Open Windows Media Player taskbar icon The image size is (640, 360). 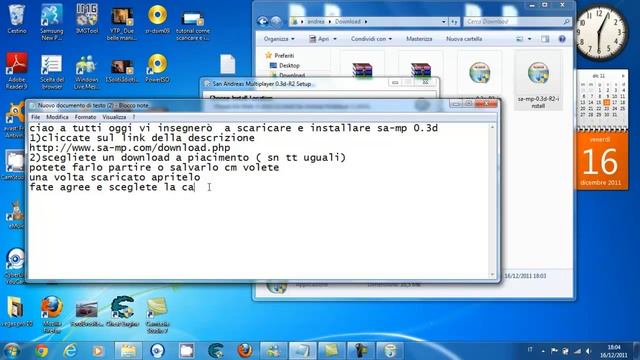(98, 351)
